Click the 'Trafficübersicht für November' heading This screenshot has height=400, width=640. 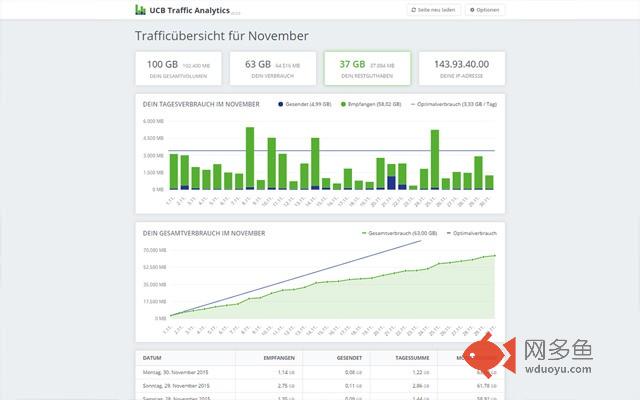[222, 36]
